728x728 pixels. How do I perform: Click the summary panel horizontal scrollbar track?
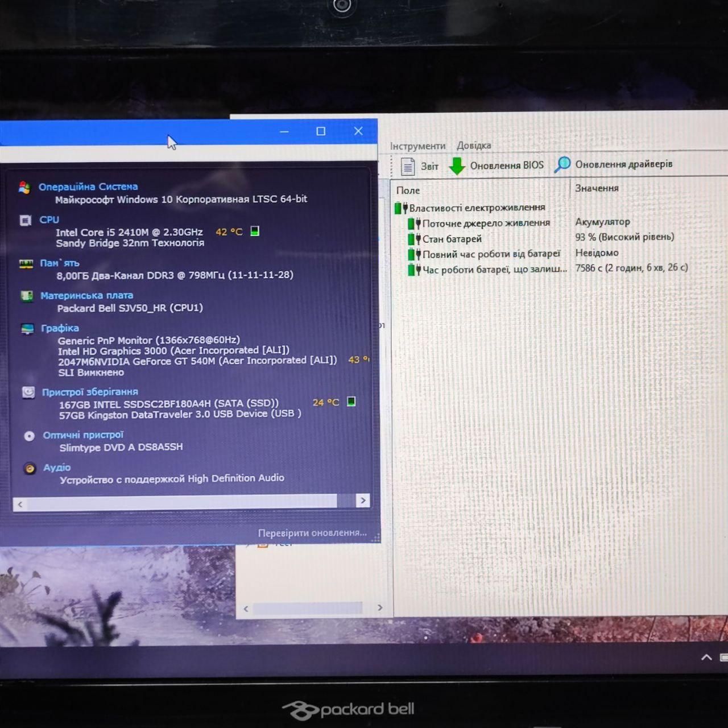(191, 502)
